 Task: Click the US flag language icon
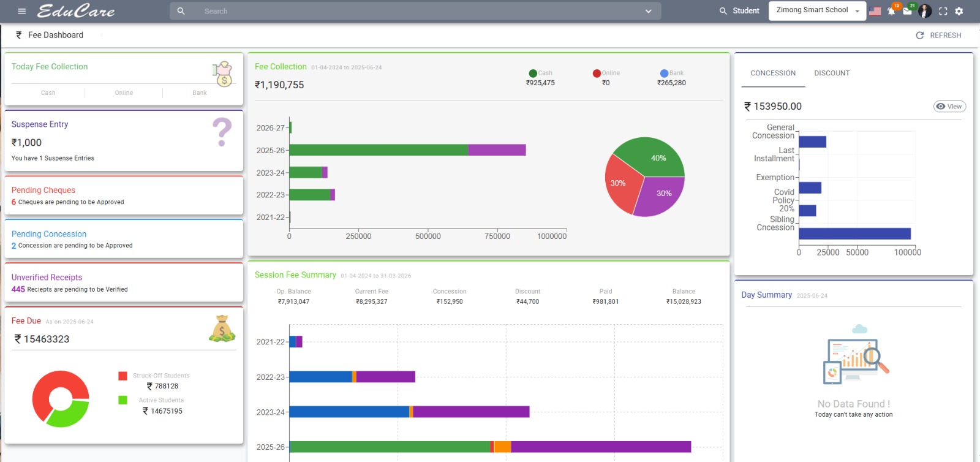(x=875, y=11)
